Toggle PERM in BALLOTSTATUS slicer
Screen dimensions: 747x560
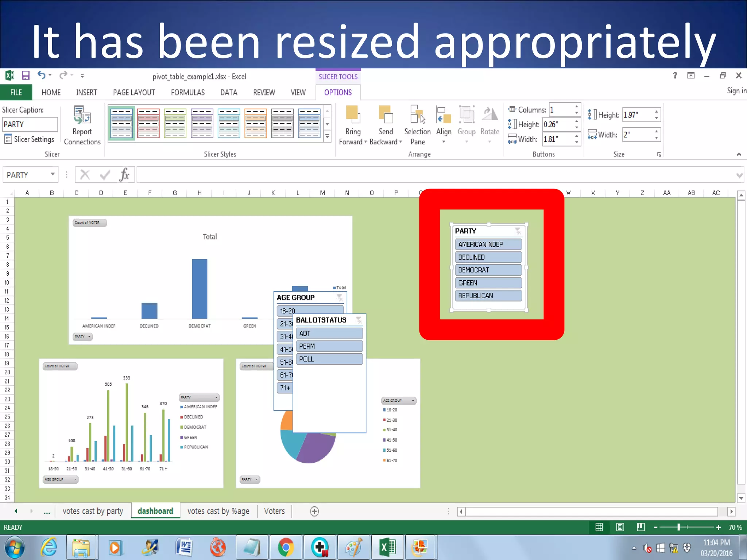pos(329,346)
